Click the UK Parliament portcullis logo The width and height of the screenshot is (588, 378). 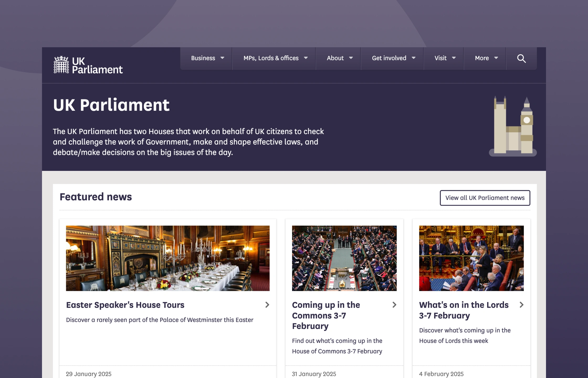click(88, 65)
